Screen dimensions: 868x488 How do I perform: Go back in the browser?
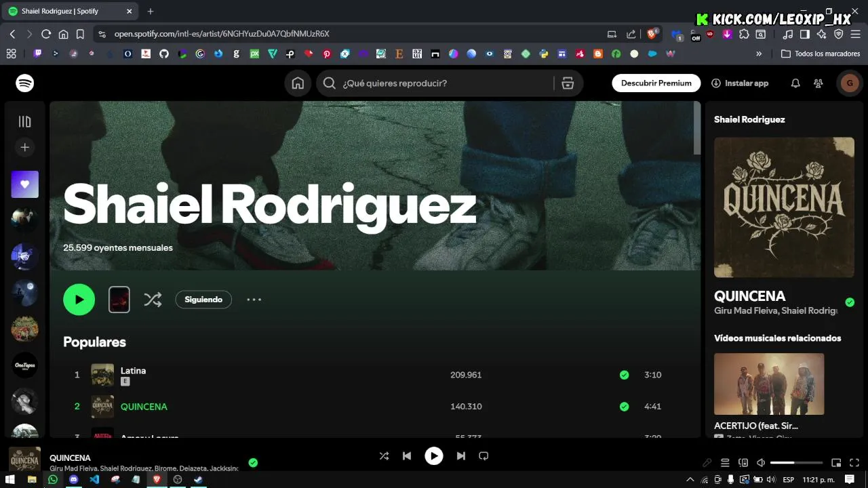coord(12,34)
